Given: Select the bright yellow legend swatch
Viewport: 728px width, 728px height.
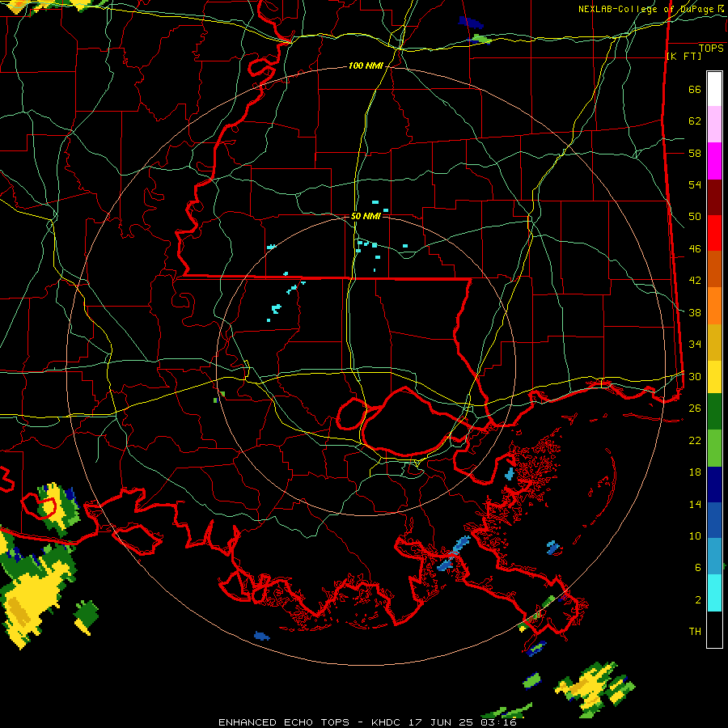Looking at the screenshot, I should (714, 377).
